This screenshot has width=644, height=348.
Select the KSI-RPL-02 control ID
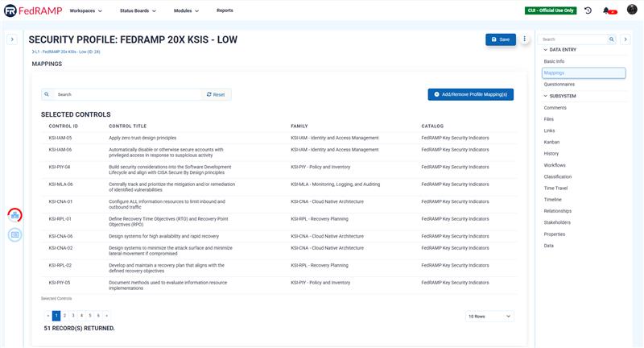tap(60, 265)
